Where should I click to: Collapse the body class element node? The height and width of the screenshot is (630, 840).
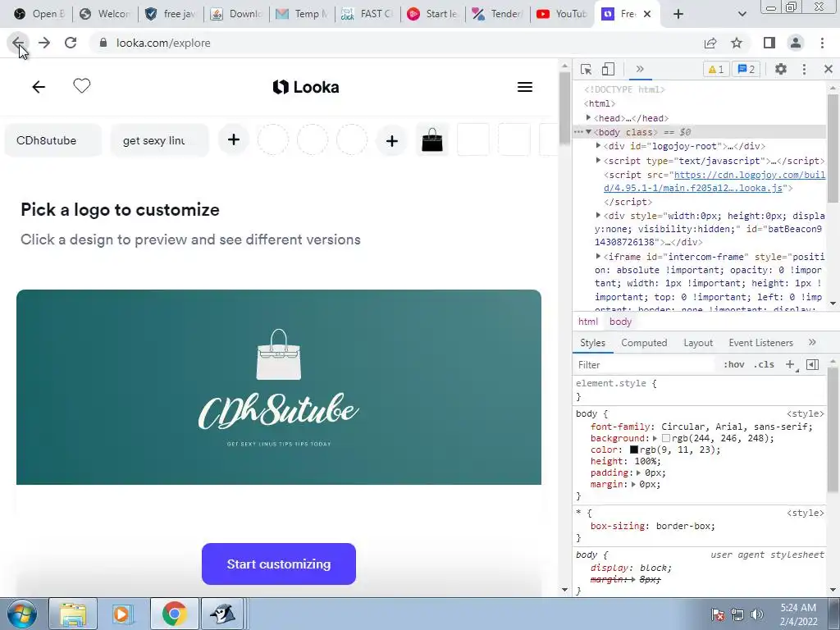(589, 132)
